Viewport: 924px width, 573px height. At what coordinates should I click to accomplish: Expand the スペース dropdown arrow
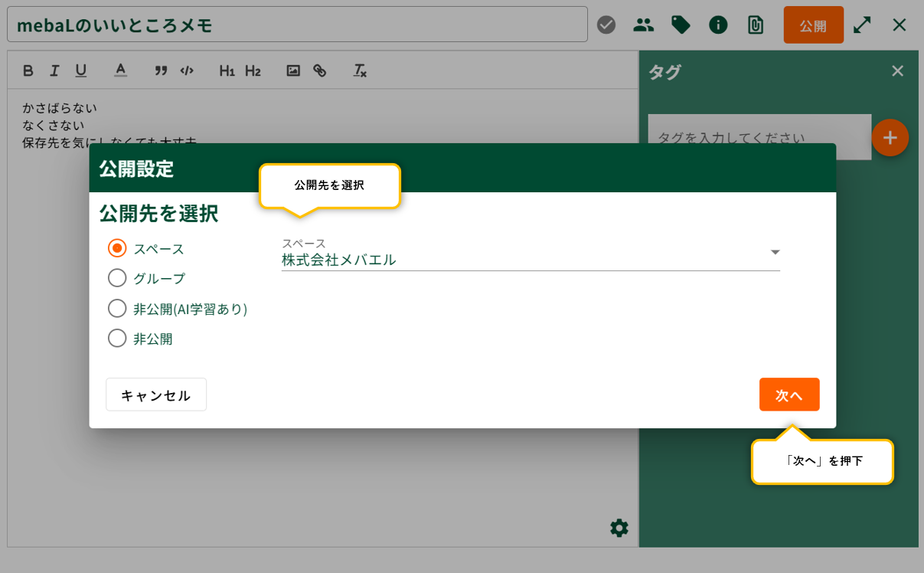pos(775,252)
